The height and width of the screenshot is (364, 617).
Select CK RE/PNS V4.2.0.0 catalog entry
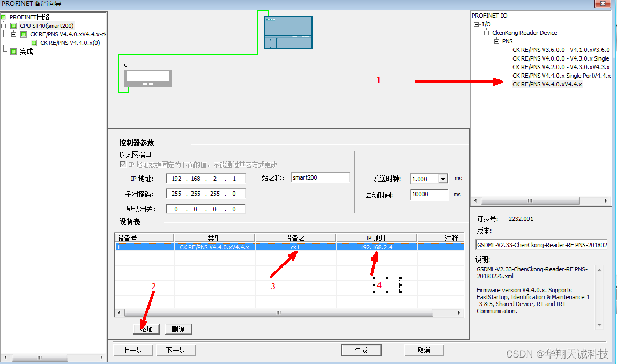[561, 68]
